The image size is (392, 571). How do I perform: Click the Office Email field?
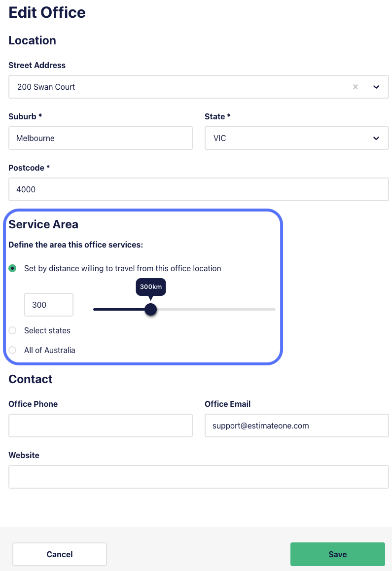click(296, 426)
